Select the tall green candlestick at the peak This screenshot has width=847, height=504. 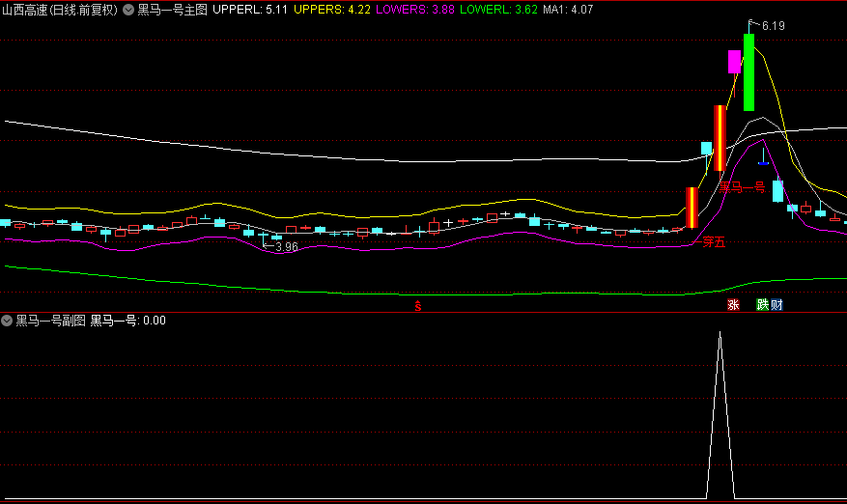748,72
